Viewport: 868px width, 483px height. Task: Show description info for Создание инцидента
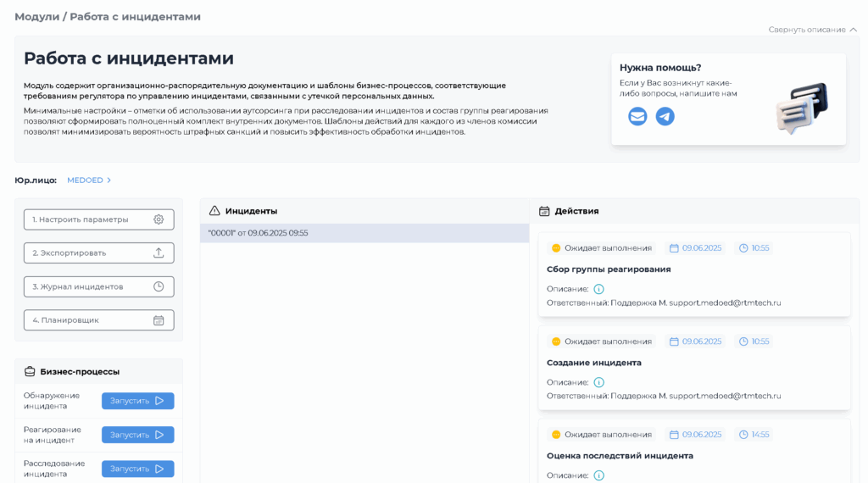598,382
